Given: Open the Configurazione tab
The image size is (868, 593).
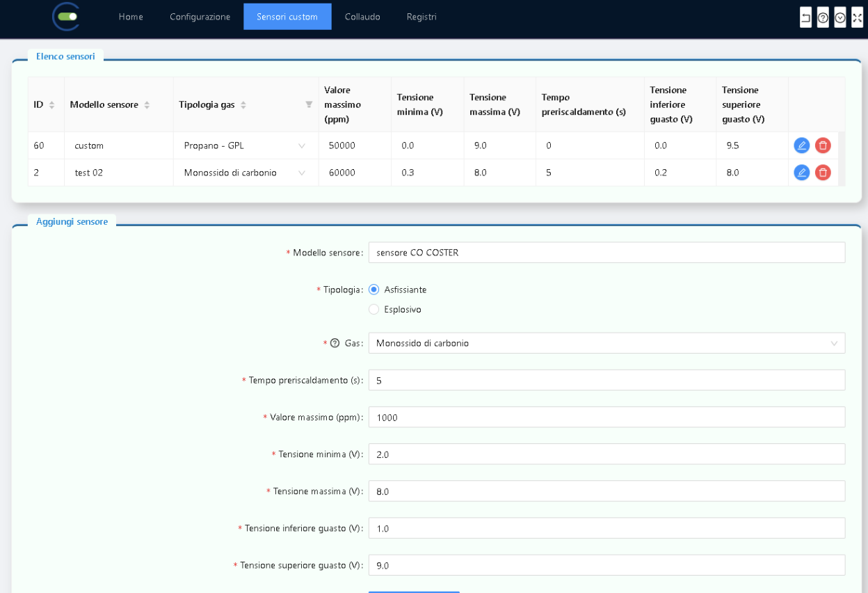Looking at the screenshot, I should tap(200, 17).
